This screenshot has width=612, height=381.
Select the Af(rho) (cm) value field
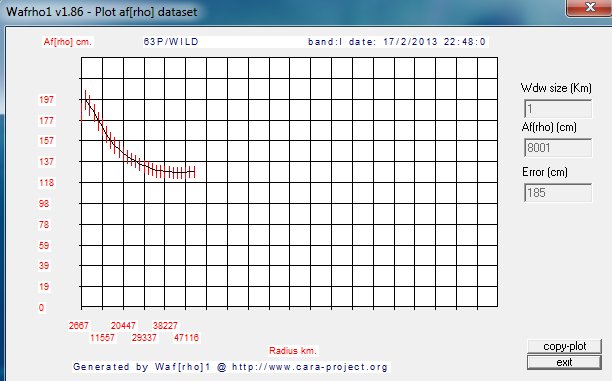pos(558,148)
